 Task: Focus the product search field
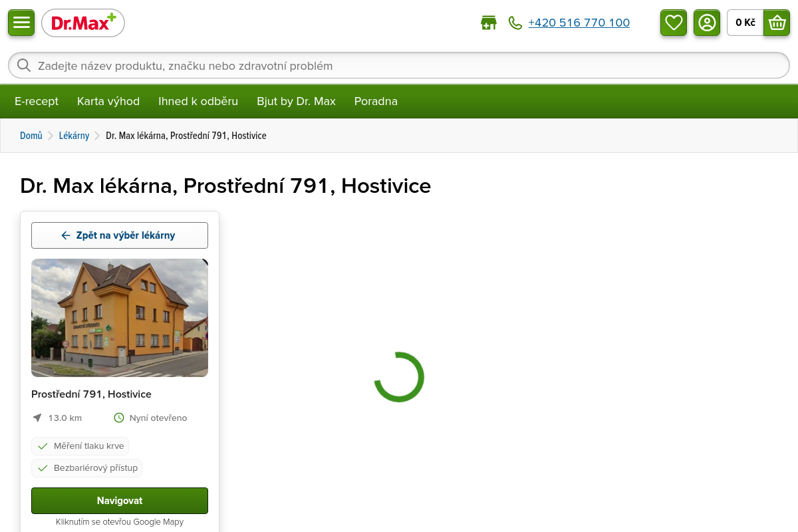pyautogui.click(x=399, y=65)
